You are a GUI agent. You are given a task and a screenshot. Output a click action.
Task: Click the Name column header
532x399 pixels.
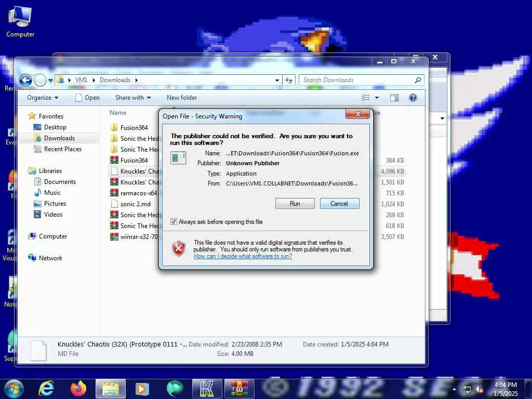[118, 113]
